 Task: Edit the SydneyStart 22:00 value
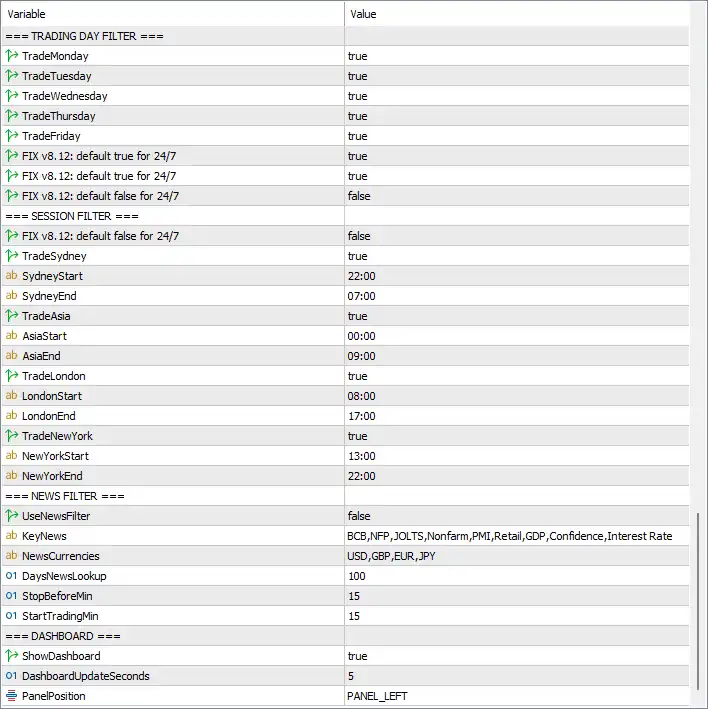[517, 276]
